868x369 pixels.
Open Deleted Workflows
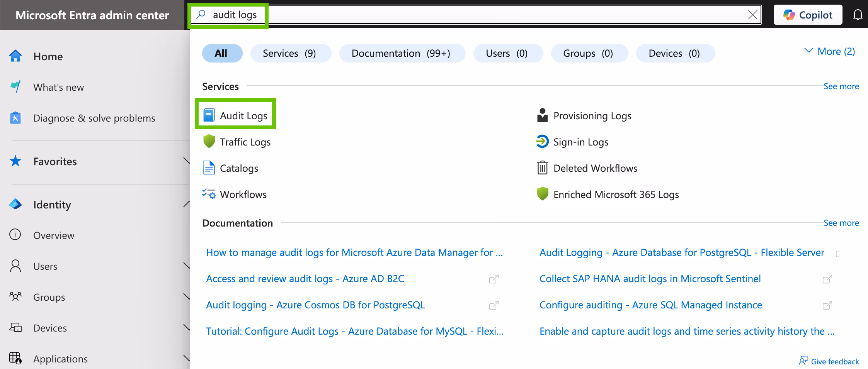(x=595, y=168)
